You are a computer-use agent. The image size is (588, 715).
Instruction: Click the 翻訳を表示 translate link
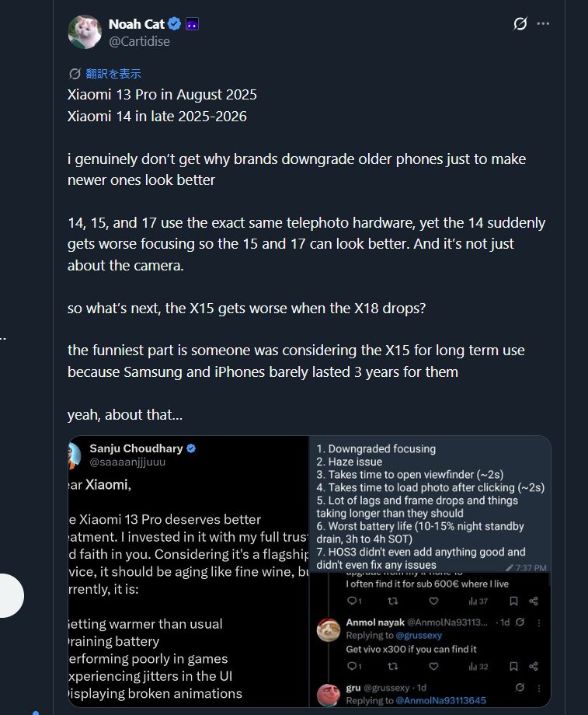pos(113,74)
